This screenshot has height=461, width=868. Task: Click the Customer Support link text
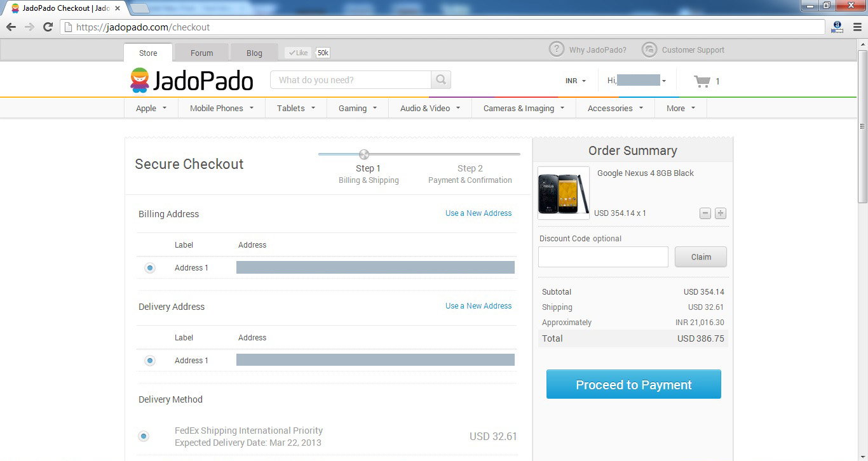click(x=693, y=50)
